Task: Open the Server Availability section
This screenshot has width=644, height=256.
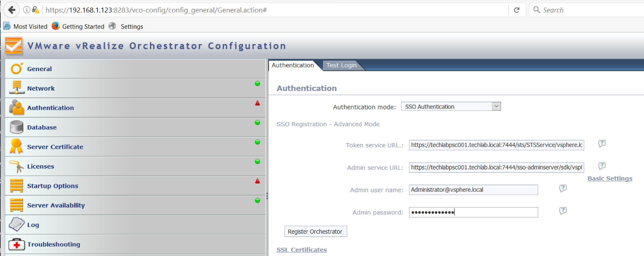Action: coord(135,205)
